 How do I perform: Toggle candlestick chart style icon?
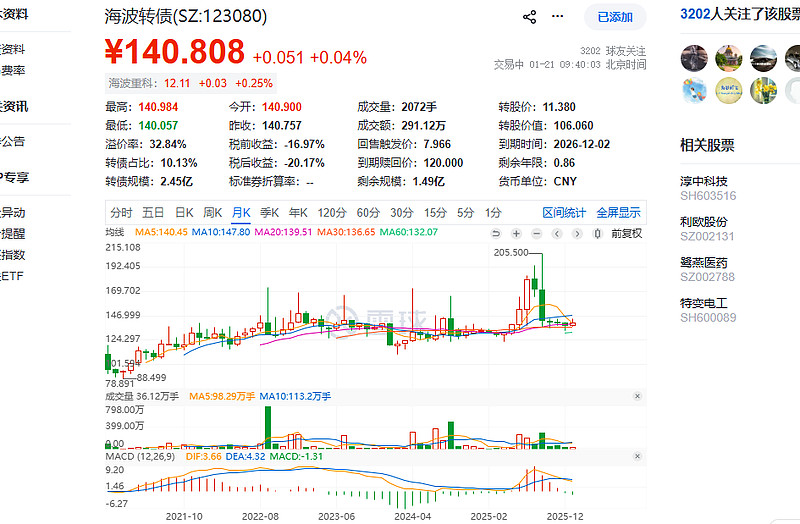(597, 234)
